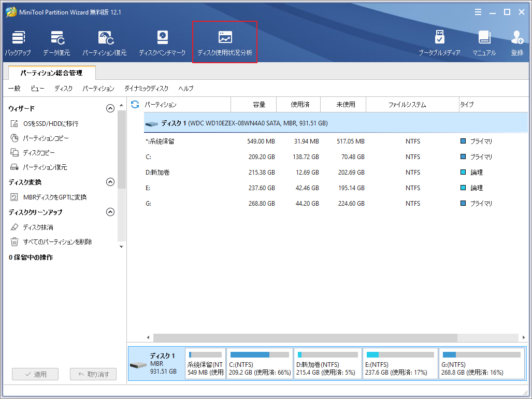The height and width of the screenshot is (399, 532).
Task: Open the ヘルプ menu
Action: [x=185, y=88]
